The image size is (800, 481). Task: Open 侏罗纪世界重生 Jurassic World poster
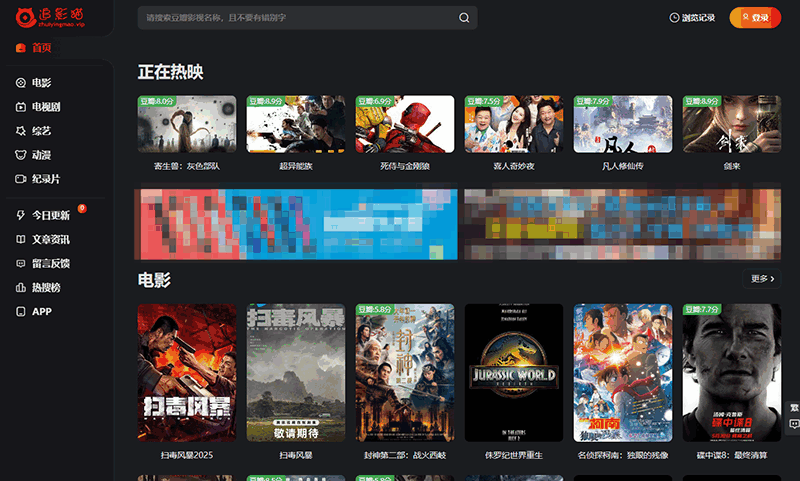coord(514,373)
